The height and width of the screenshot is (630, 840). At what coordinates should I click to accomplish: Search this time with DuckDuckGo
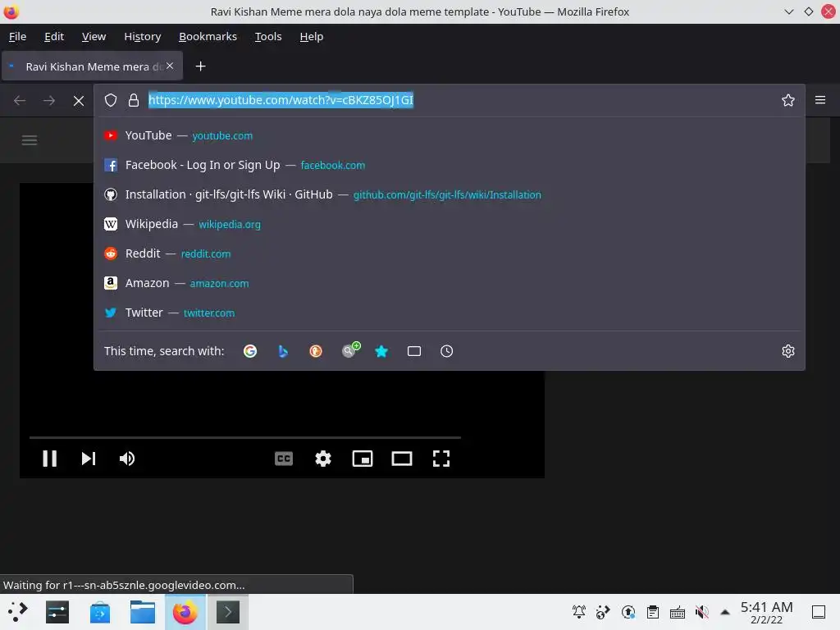coord(316,351)
